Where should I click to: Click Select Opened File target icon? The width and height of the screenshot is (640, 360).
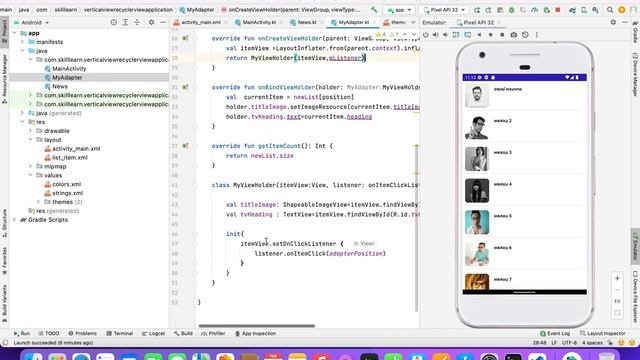pos(114,22)
